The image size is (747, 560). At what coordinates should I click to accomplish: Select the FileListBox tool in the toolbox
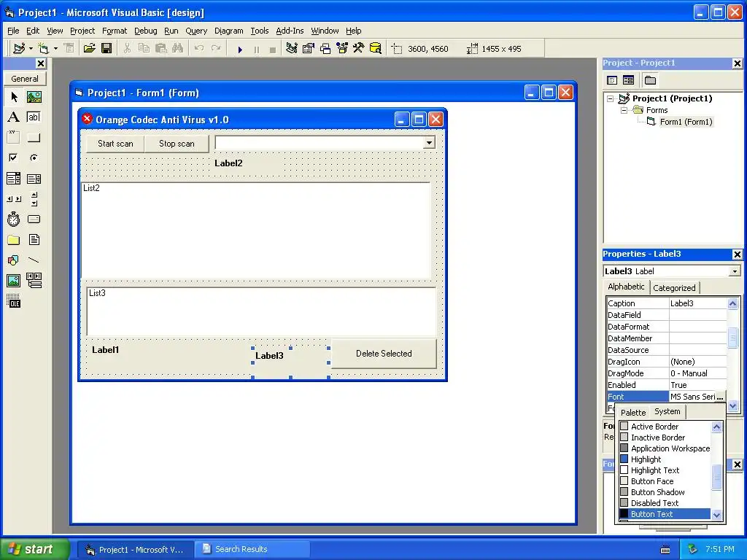[34, 239]
